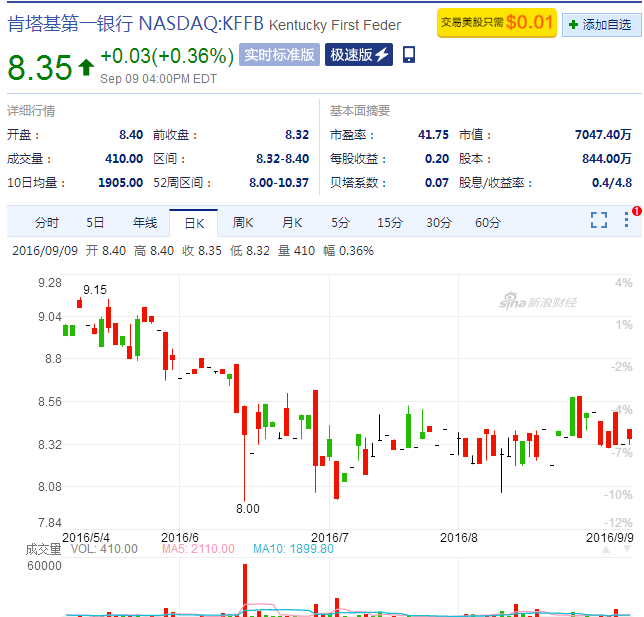The image size is (644, 617).
Task: Select the 30分 chart tab
Action: point(439,223)
